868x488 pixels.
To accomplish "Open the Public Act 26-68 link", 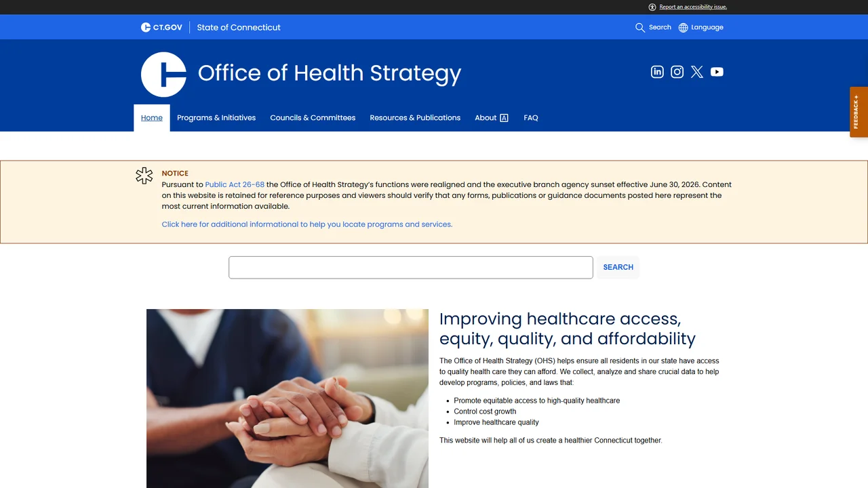I will tap(235, 184).
